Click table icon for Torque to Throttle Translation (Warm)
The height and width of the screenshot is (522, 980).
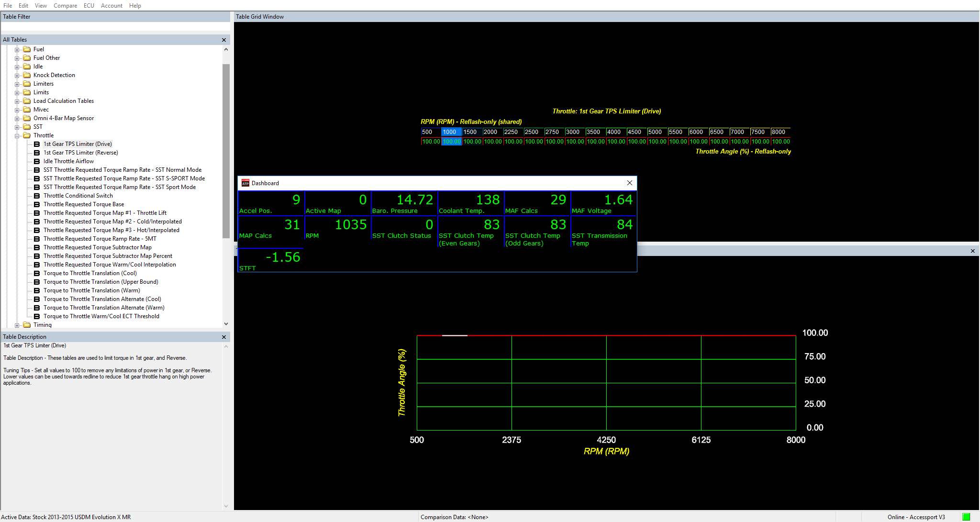point(37,290)
